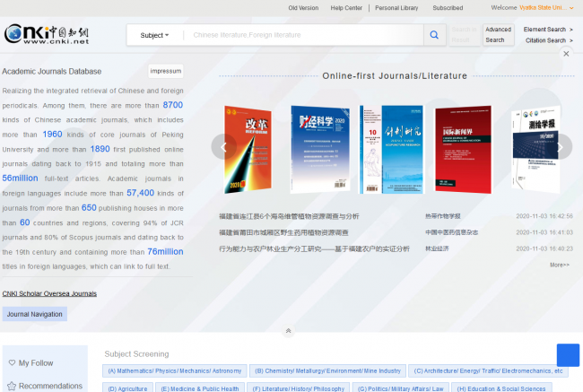The width and height of the screenshot is (583, 392).
Task: Click More>> under article list
Action: coord(560,265)
